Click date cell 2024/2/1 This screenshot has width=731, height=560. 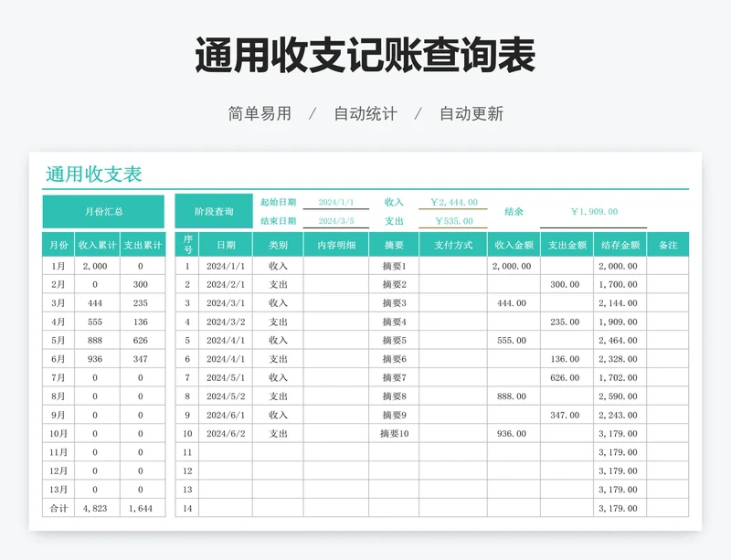(226, 284)
